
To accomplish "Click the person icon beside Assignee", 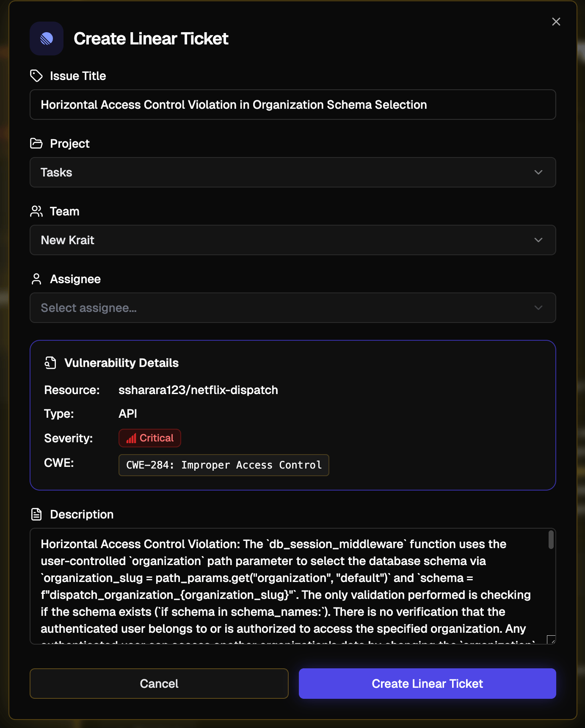I will pos(36,279).
